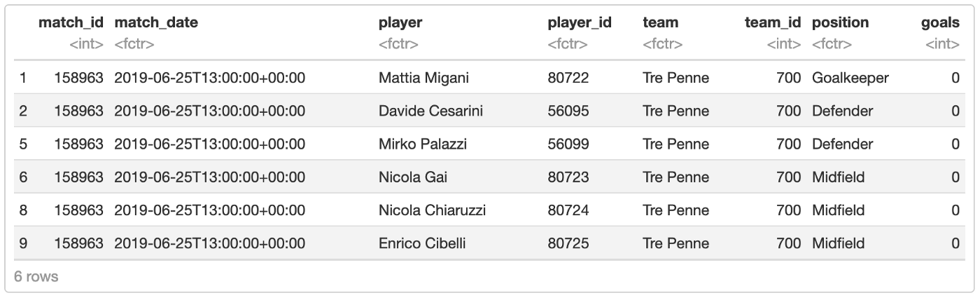Viewport: 980px width, 298px height.
Task: Click the match_date column header
Action: [x=156, y=22]
